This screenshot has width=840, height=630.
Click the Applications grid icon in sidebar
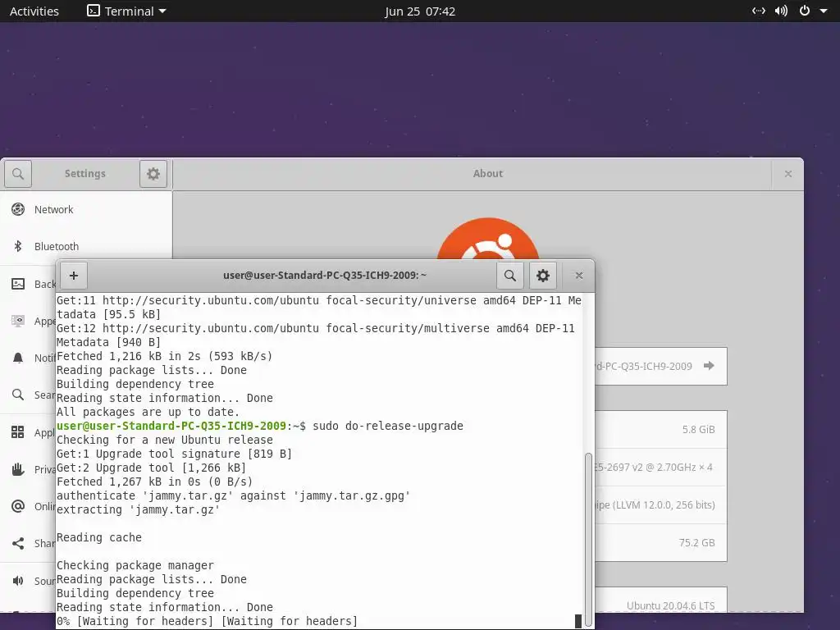18,432
